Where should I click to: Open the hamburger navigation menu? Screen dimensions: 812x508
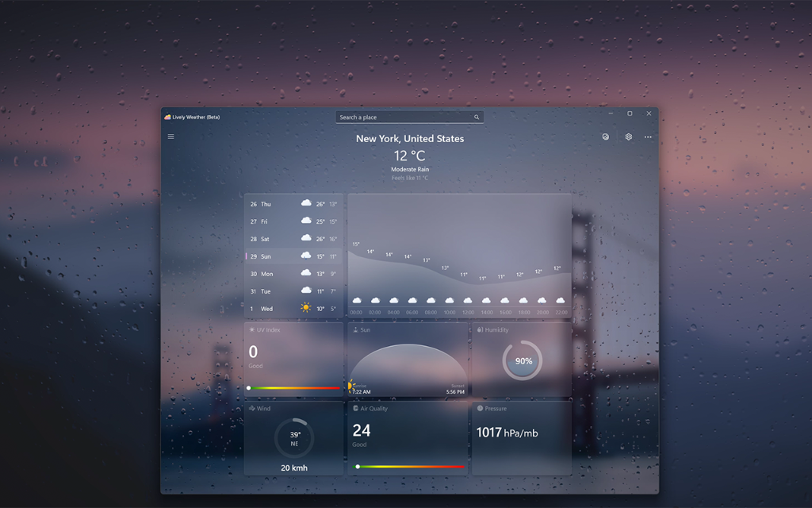(171, 137)
